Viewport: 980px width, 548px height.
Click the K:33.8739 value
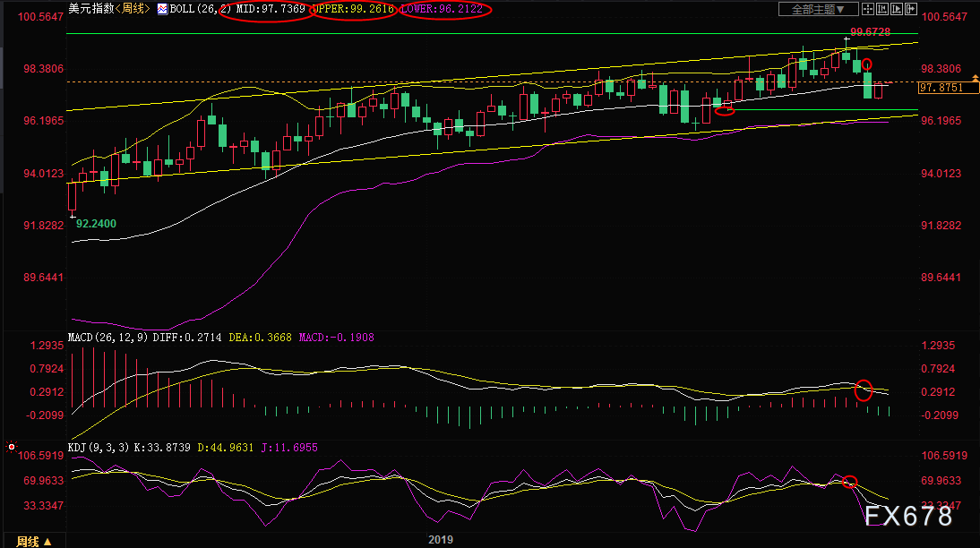(x=162, y=448)
